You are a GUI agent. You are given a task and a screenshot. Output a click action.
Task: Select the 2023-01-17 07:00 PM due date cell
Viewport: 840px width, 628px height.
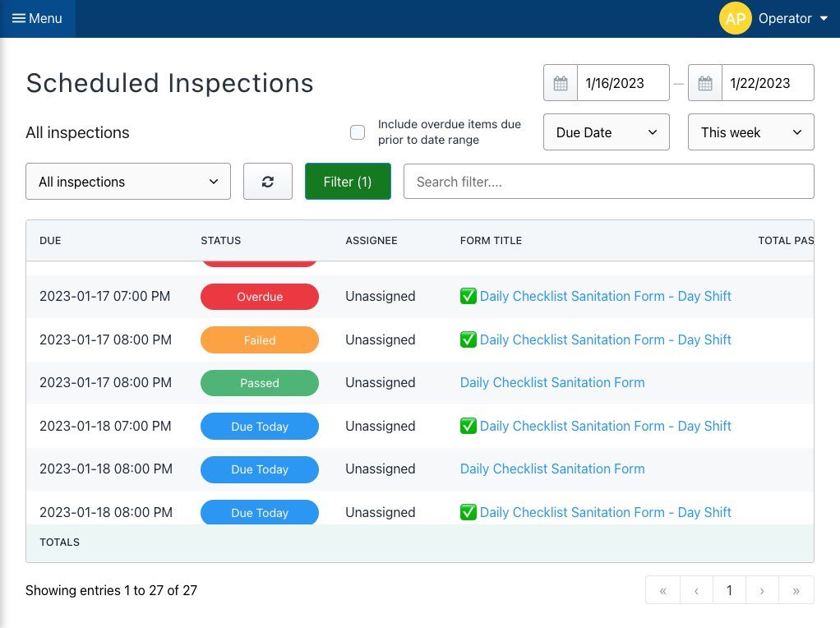(105, 296)
